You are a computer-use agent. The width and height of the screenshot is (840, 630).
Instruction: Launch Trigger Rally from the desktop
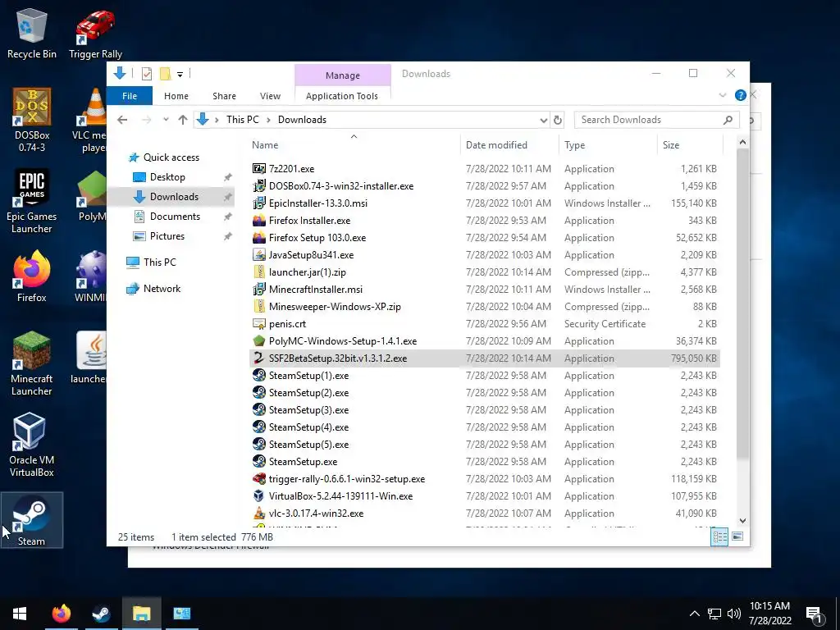pos(95,33)
